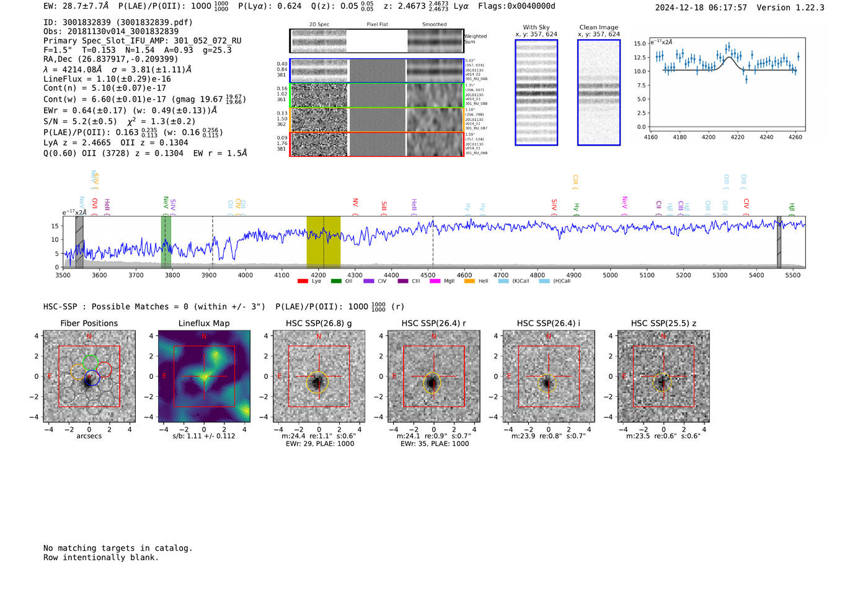Image resolution: width=868 pixels, height=591 pixels.
Task: Open the Fiber Positions image
Action: pyautogui.click(x=89, y=376)
